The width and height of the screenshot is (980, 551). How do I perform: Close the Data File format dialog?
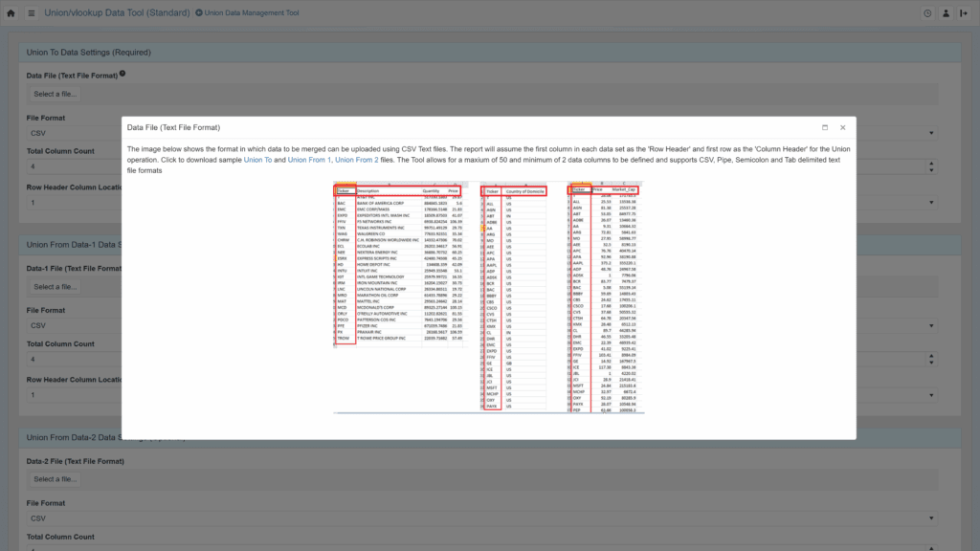tap(843, 127)
